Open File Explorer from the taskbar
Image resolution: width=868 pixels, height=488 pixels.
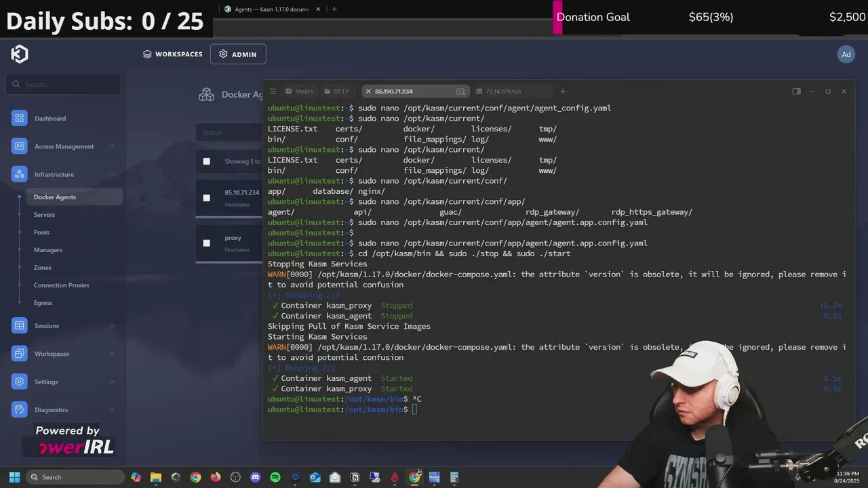click(155, 477)
